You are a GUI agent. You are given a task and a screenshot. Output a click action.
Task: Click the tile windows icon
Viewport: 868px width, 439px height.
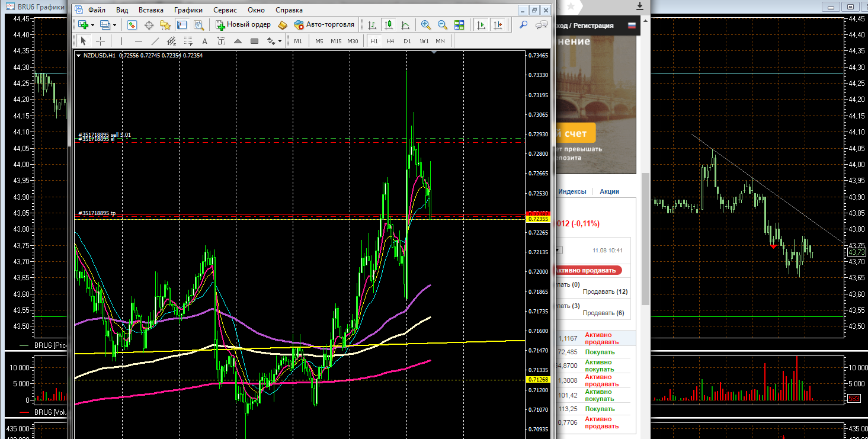[x=459, y=24]
